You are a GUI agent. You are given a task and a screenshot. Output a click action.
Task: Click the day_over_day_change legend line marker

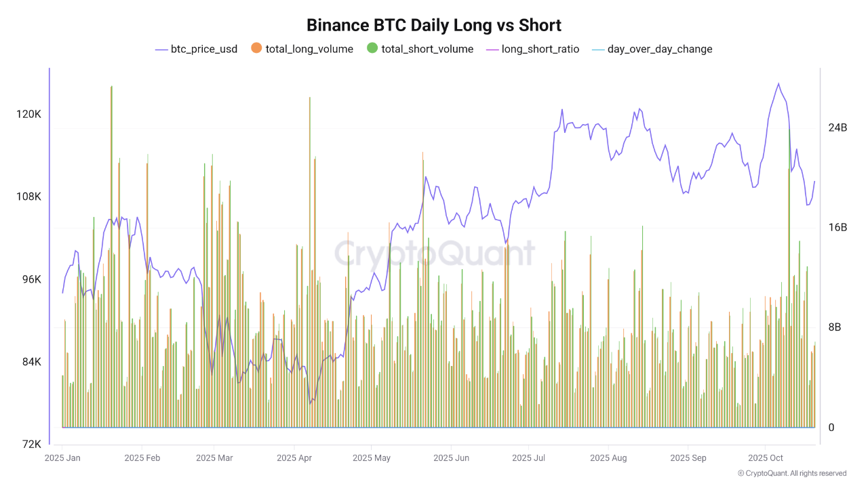(596, 49)
